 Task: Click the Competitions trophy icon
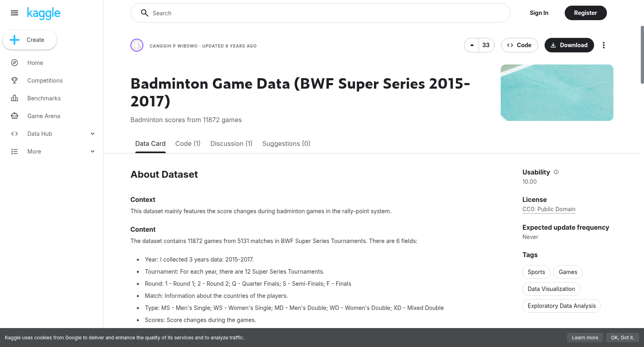tap(14, 81)
